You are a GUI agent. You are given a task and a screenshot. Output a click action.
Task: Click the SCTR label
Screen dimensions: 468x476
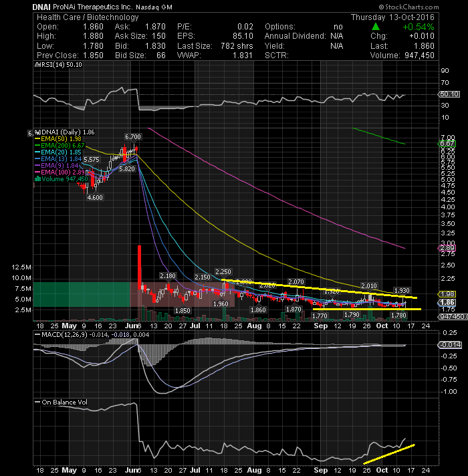[x=277, y=55]
